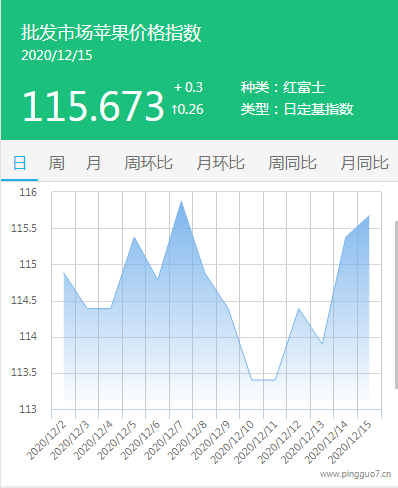
Task: Click the 2020/12/5 chart peak
Action: click(134, 237)
